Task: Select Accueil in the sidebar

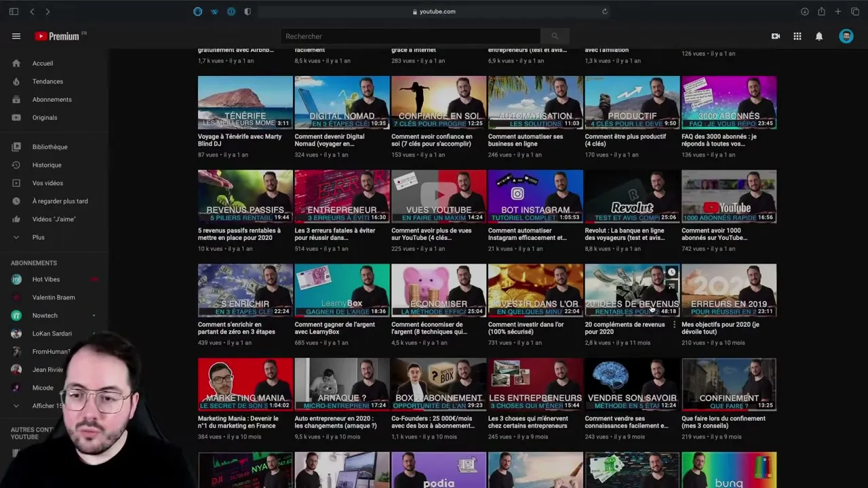Action: (x=16, y=63)
